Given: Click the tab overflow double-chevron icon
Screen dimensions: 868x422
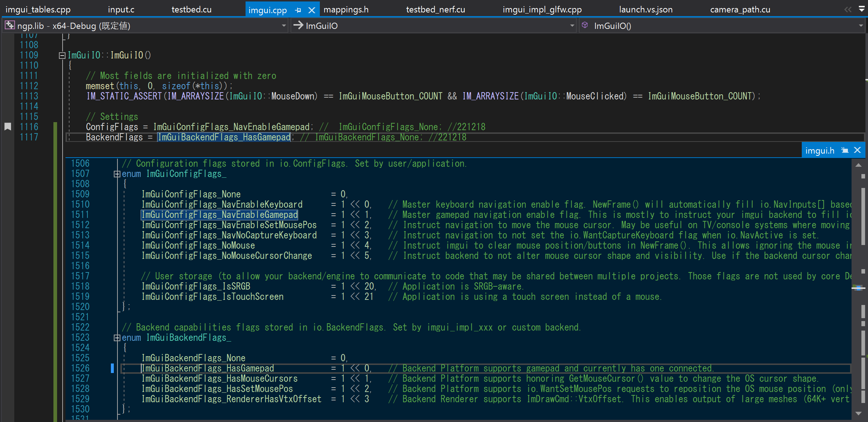Looking at the screenshot, I should [848, 10].
